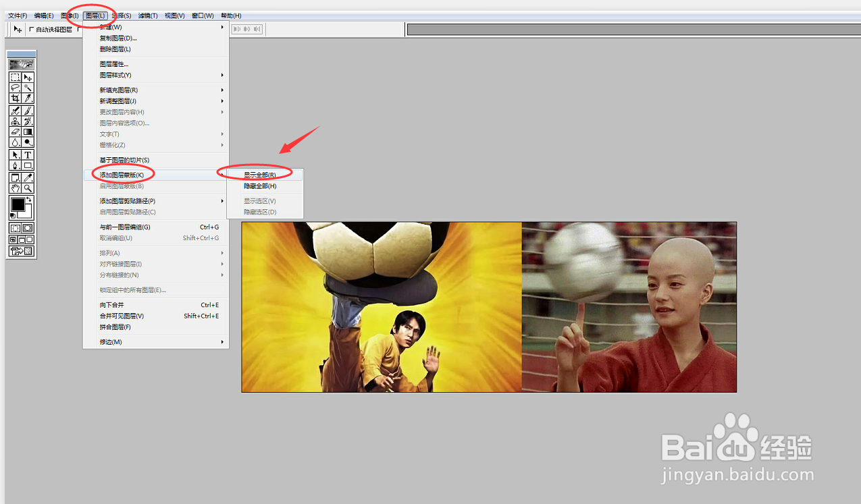Select the Airbrush tool
Viewport: 861px width, 504px height.
[14, 110]
